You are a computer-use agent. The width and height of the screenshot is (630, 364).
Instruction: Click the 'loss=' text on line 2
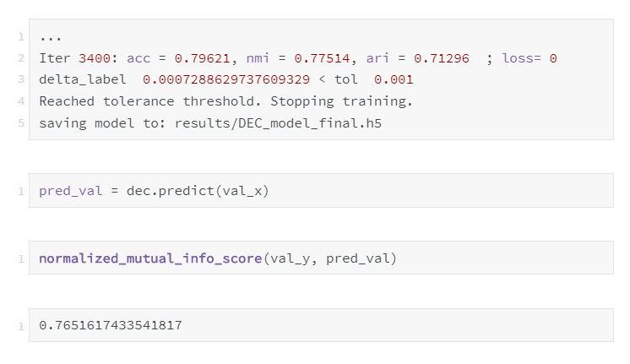[x=522, y=58]
